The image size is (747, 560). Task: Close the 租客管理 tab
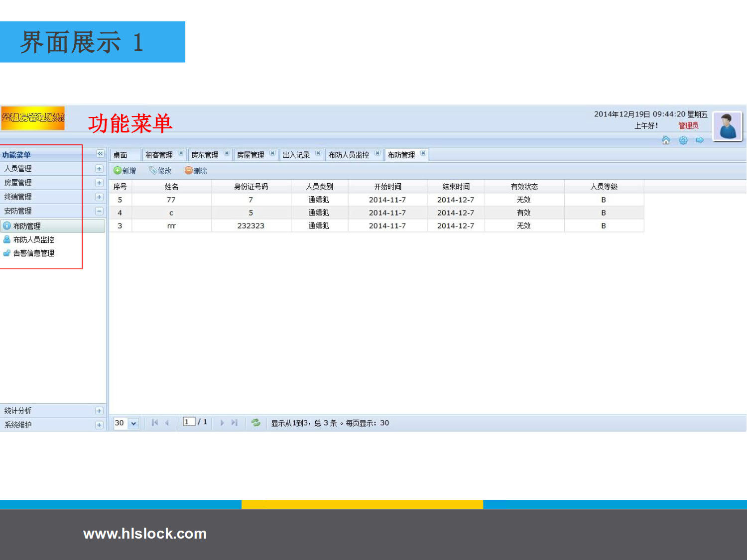click(x=181, y=153)
